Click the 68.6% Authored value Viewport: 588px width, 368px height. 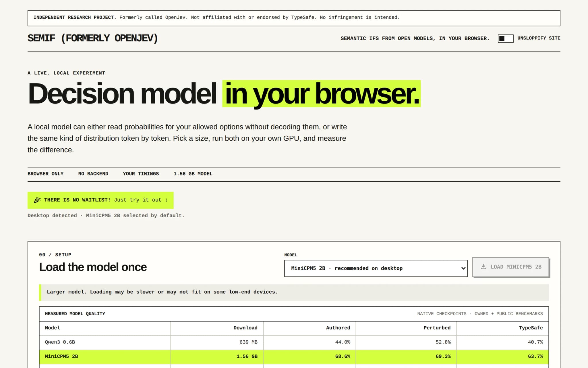tap(343, 356)
